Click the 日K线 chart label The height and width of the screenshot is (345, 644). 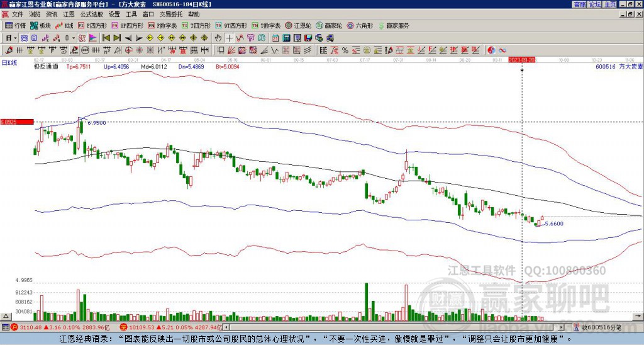click(9, 63)
